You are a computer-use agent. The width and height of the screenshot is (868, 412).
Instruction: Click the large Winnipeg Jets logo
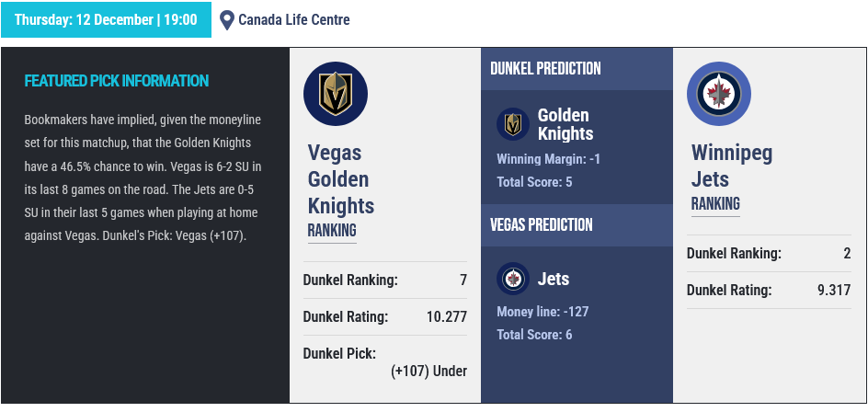click(x=719, y=93)
